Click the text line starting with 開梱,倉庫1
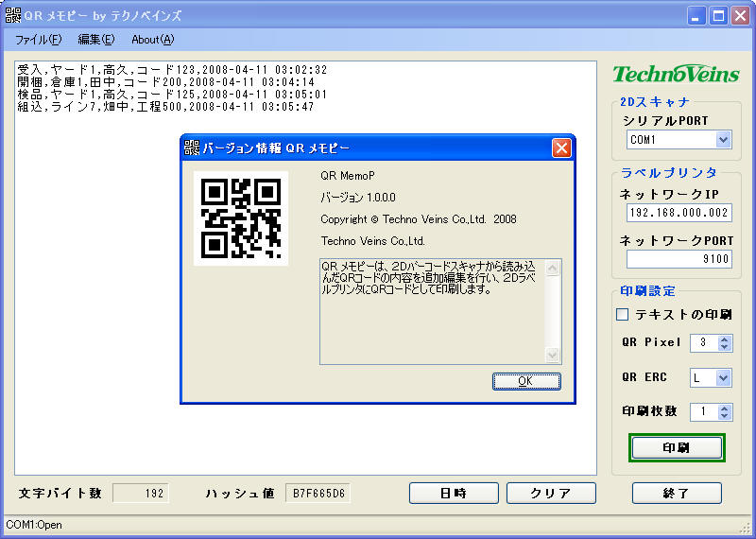 (166, 82)
